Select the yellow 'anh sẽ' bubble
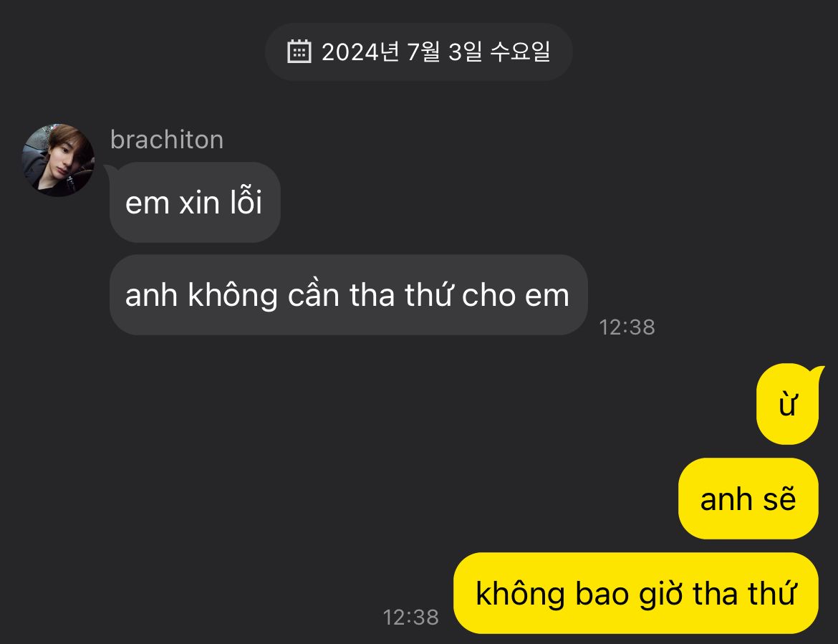Viewport: 838px width, 644px height. click(748, 499)
